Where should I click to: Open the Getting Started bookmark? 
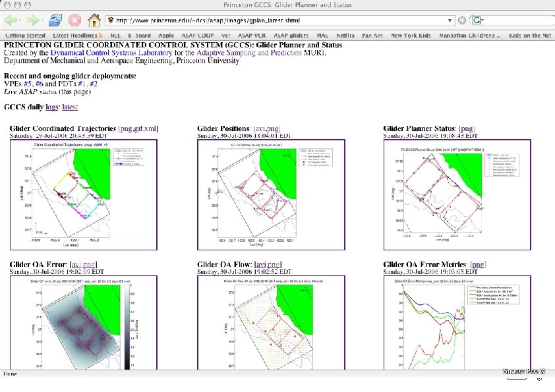click(25, 36)
